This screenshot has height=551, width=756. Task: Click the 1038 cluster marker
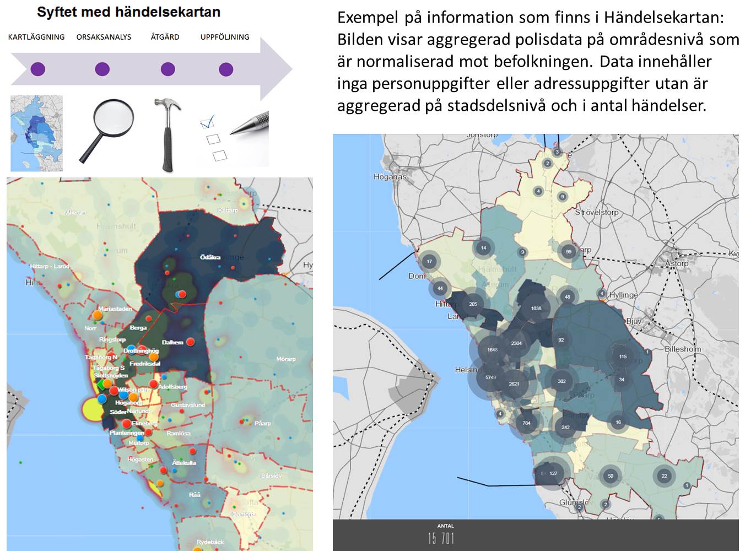pyautogui.click(x=536, y=309)
